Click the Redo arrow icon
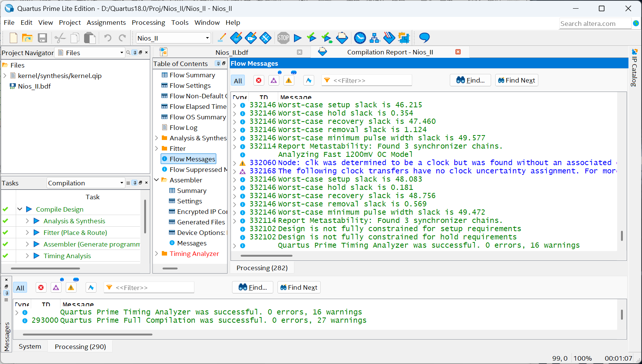Screen dimensions: 642x364 tap(122, 38)
